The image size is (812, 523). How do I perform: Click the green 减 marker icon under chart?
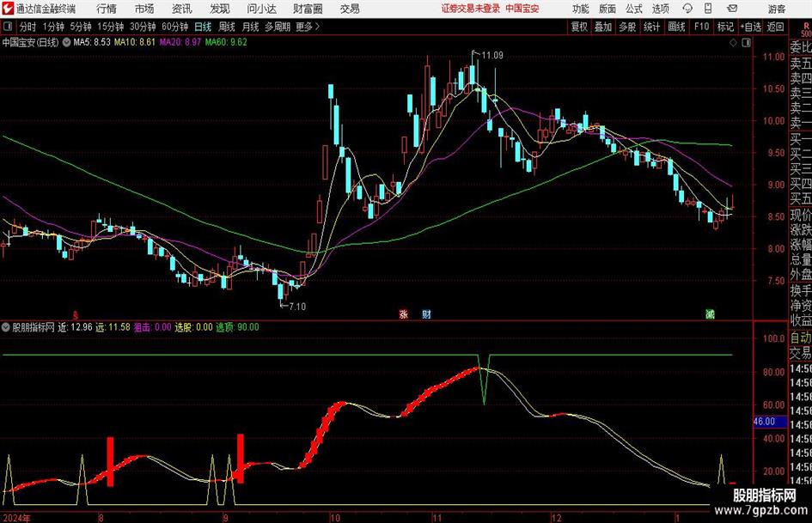710,313
